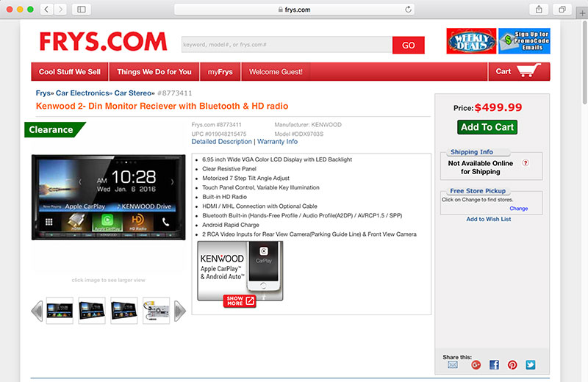Select the third product thumbnail
Screen dimensions: 588x382
[124, 311]
